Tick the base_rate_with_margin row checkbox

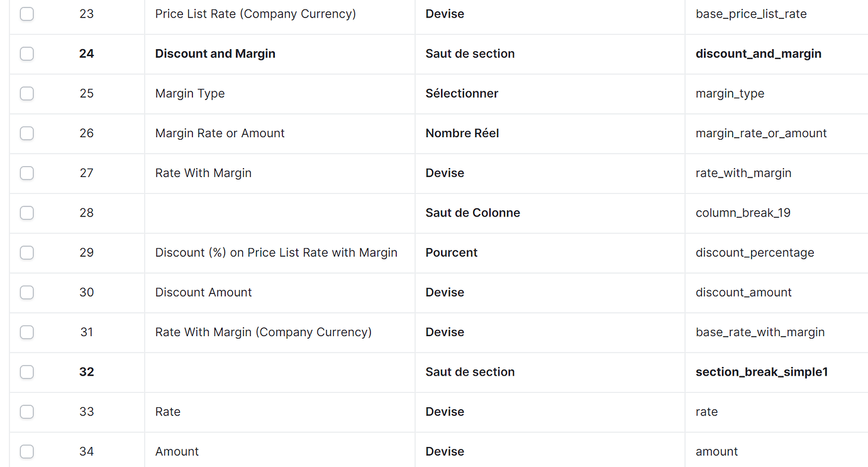click(x=26, y=332)
